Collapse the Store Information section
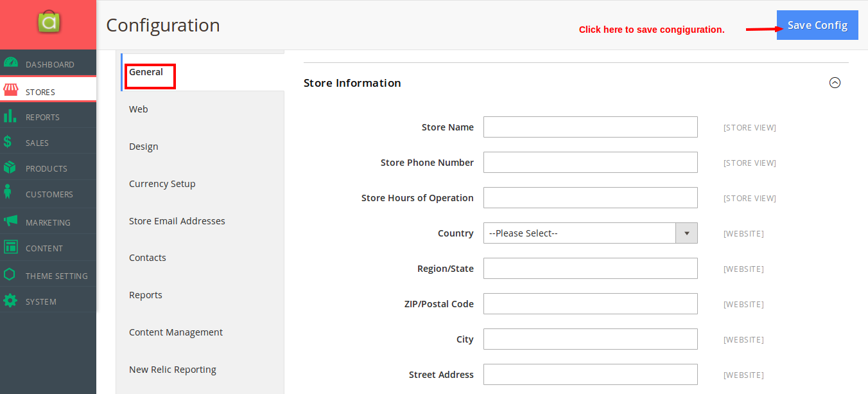 [x=835, y=83]
